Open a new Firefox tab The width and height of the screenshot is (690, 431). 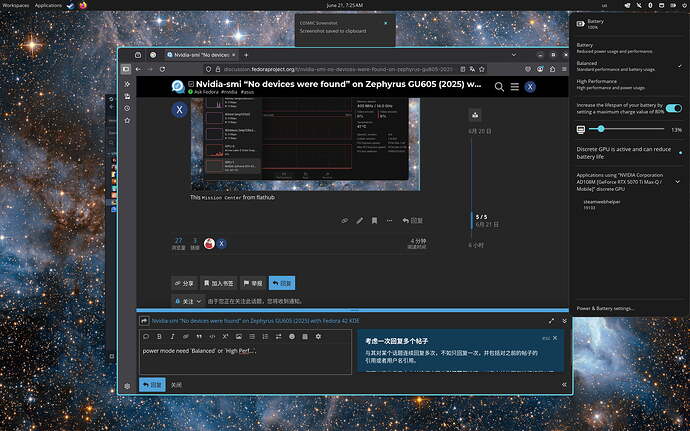tap(246, 55)
